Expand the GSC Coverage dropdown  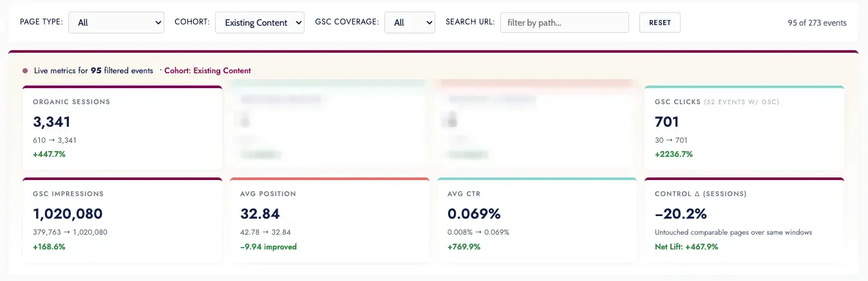[x=410, y=23]
